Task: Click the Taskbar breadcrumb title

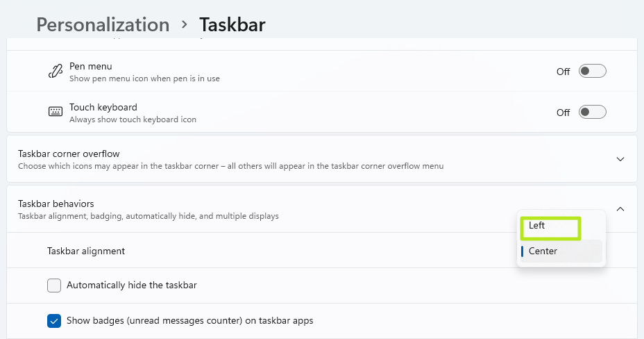Action: (232, 25)
